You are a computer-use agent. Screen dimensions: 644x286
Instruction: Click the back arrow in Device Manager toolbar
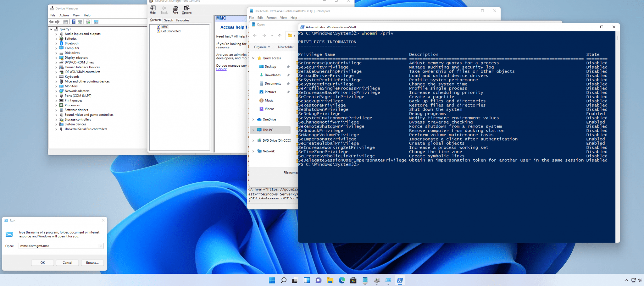pyautogui.click(x=51, y=22)
